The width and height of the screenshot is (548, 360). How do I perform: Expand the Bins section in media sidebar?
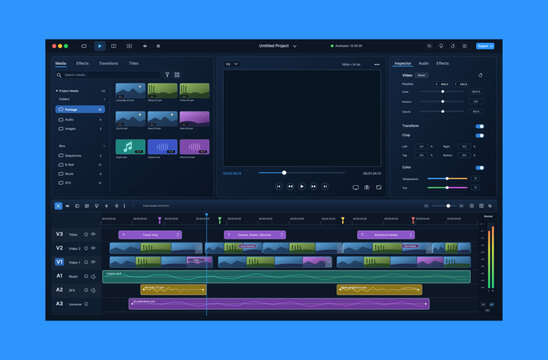tap(104, 146)
